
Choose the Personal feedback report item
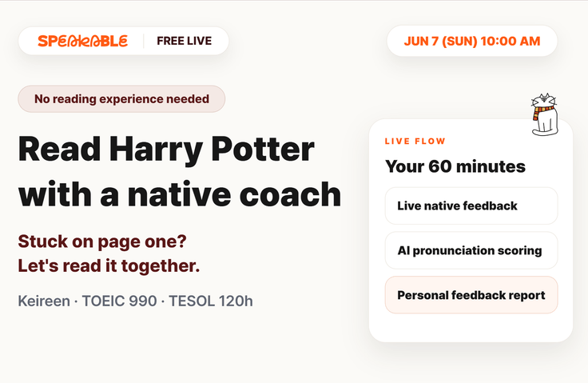(471, 295)
